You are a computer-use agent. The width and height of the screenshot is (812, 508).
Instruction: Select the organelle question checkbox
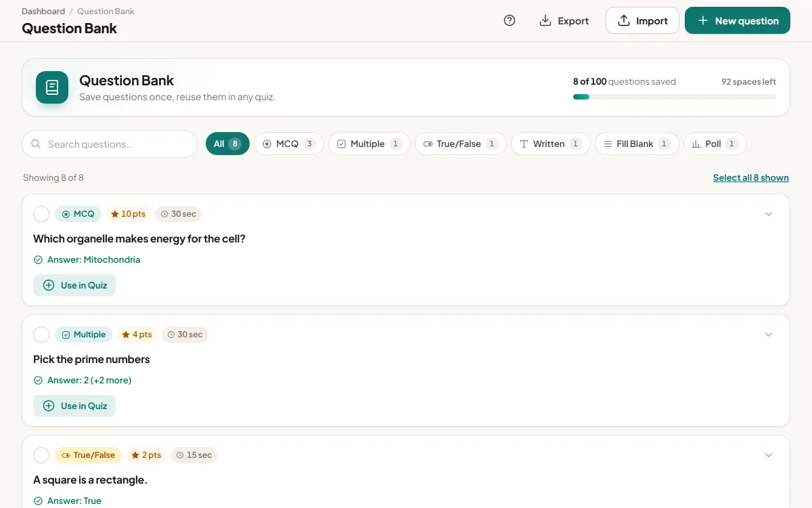coord(41,214)
